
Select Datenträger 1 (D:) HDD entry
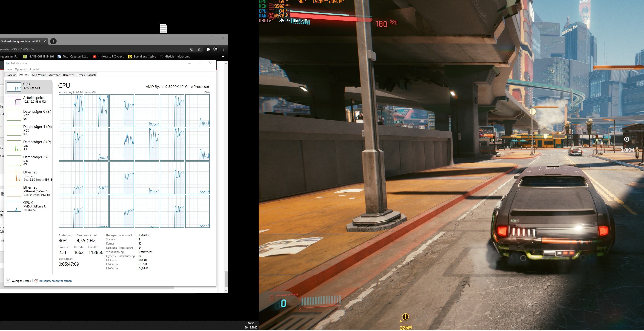[29, 130]
